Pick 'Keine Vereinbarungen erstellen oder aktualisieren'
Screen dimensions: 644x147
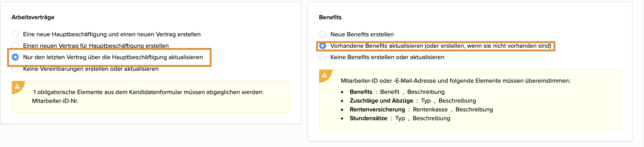(x=15, y=69)
